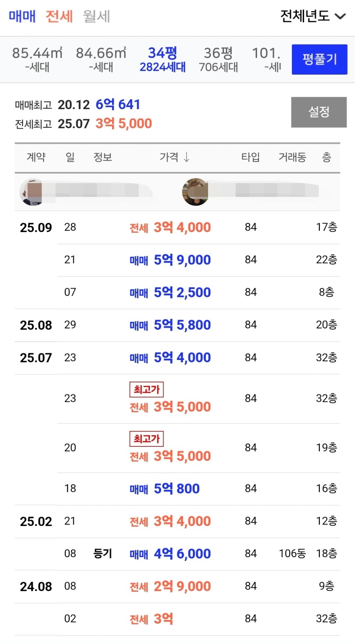Click the 전체년도 chevron arrow

(340, 17)
